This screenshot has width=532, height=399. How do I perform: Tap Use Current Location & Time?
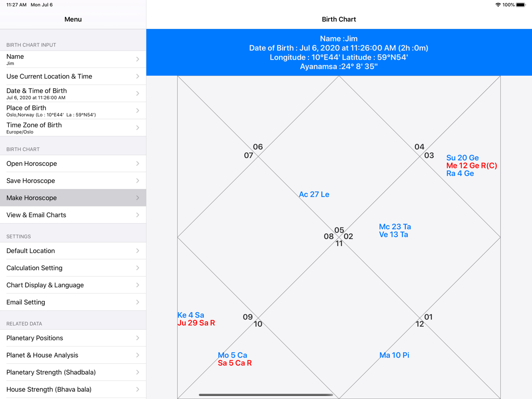point(73,76)
